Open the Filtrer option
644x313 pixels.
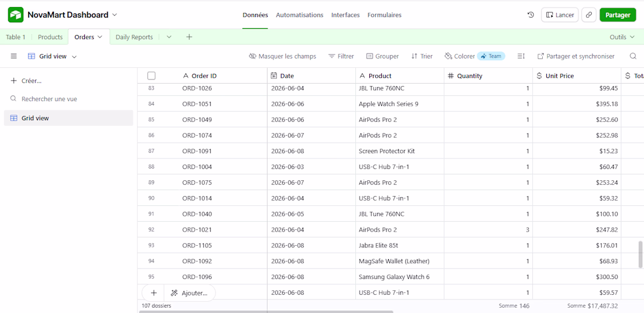[341, 56]
